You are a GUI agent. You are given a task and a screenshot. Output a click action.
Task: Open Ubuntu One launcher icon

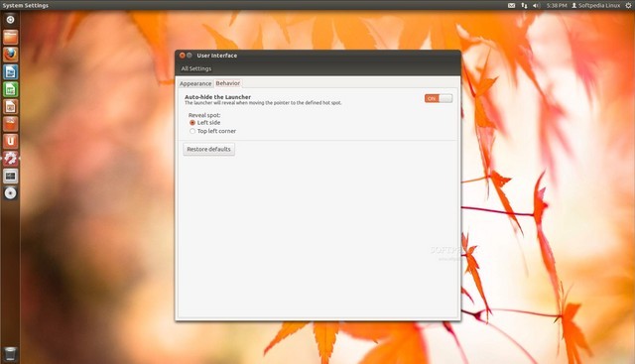tap(10, 141)
